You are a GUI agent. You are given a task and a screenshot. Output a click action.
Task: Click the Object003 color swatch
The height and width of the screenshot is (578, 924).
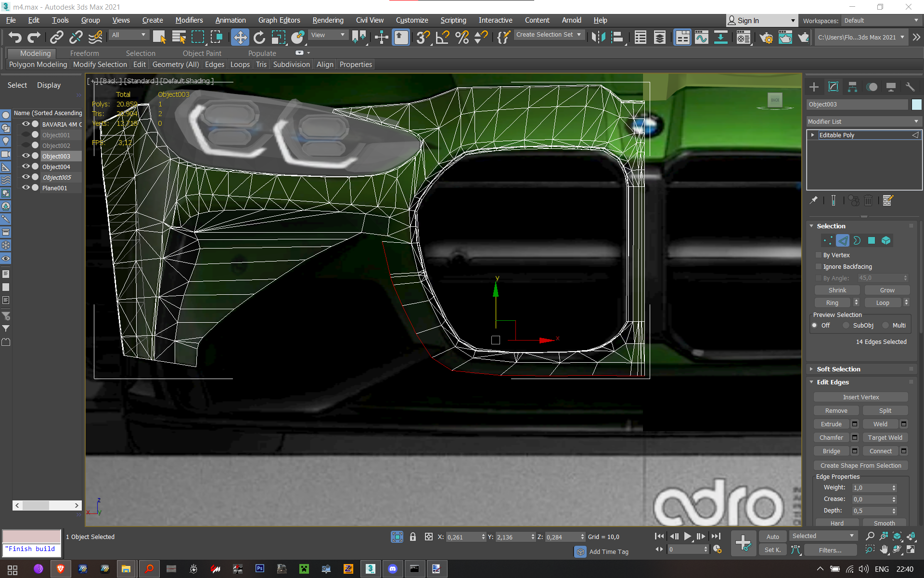point(916,105)
